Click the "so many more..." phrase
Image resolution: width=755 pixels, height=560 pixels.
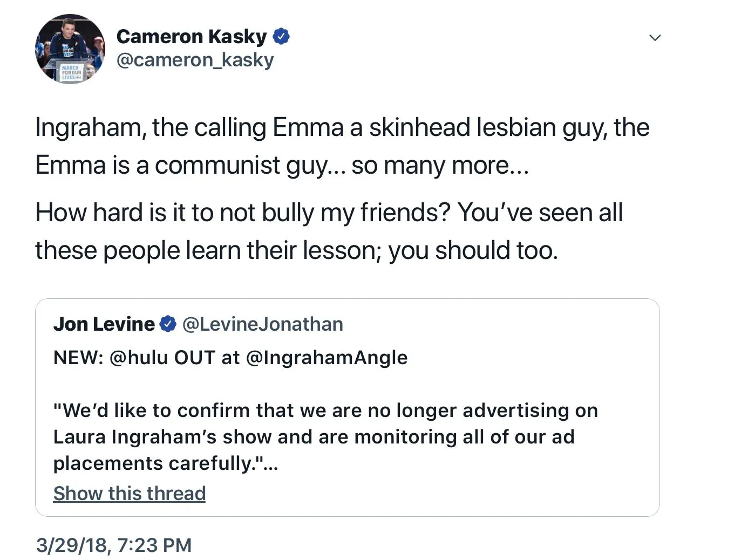click(440, 166)
